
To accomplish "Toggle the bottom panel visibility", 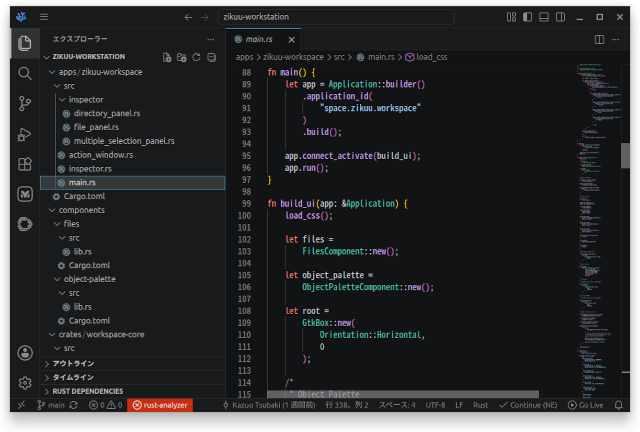I will [x=544, y=17].
